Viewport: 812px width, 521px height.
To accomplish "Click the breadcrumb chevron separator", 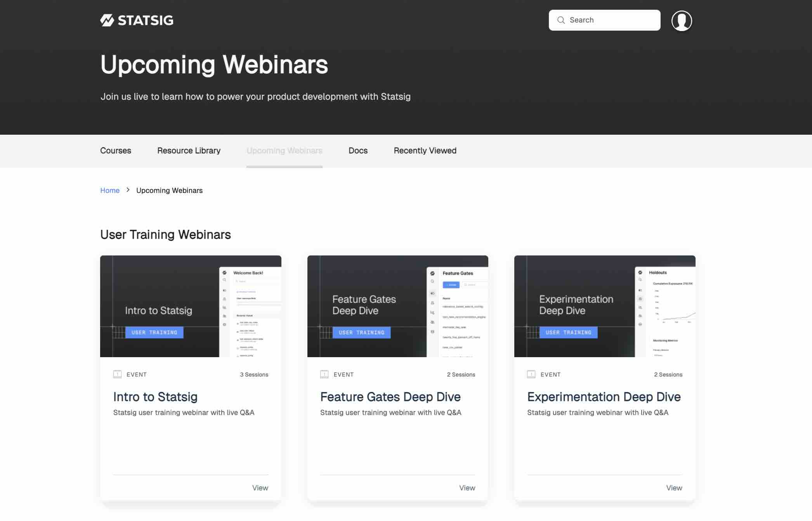I will coord(128,190).
